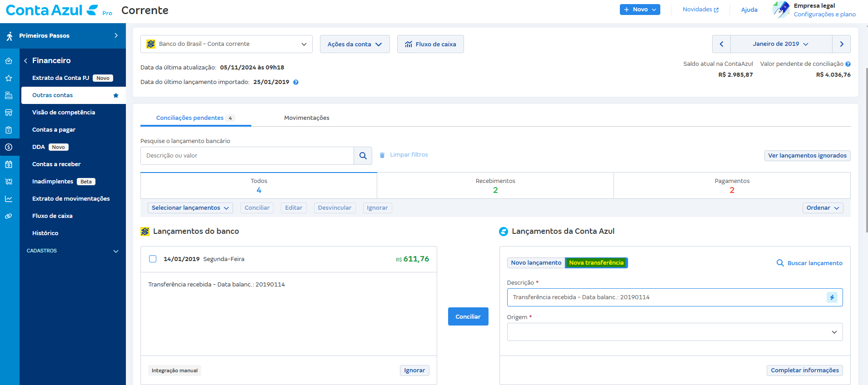868x385 pixels.
Task: Expand Primeiros Passos chevron
Action: point(116,35)
